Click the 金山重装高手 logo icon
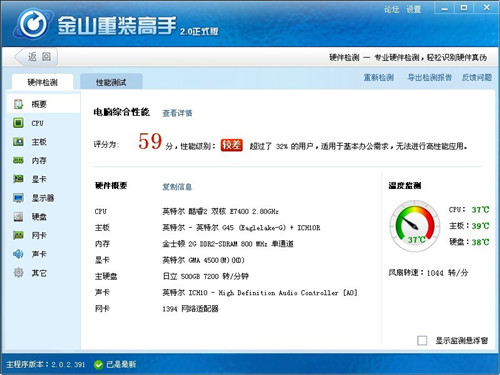500x375 pixels. pyautogui.click(x=33, y=24)
